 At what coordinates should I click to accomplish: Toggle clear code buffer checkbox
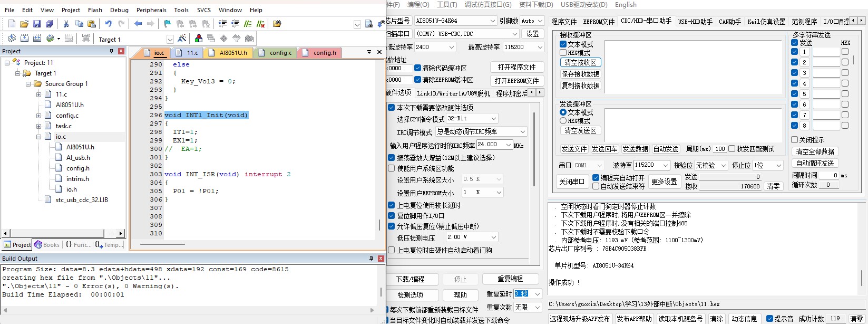pyautogui.click(x=417, y=68)
